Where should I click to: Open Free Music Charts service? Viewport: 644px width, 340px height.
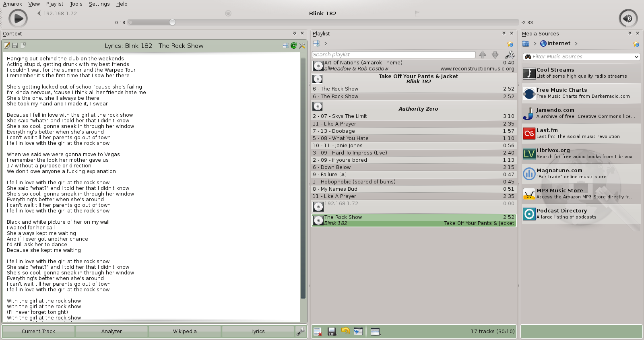tap(581, 93)
